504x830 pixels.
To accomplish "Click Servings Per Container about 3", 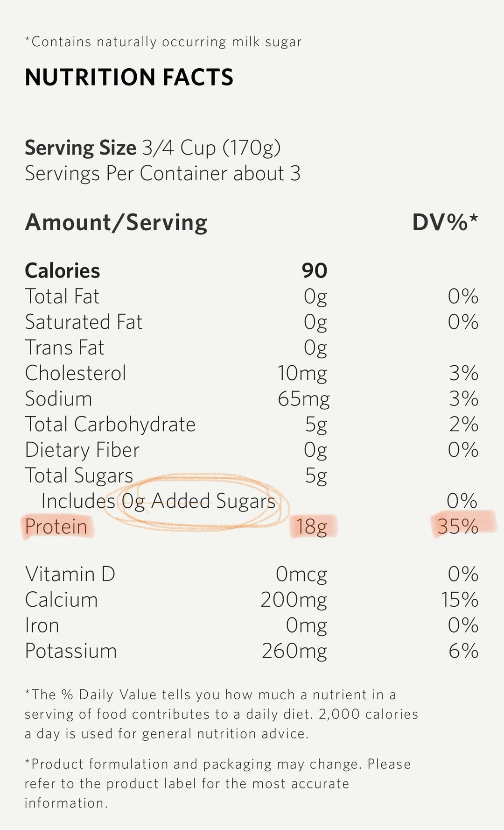I will pos(162,174).
